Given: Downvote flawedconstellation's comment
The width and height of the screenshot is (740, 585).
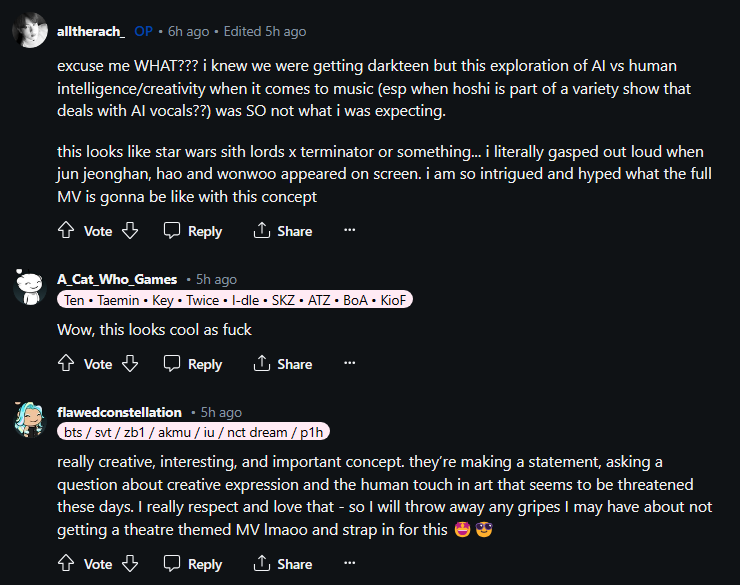Looking at the screenshot, I should [x=129, y=564].
